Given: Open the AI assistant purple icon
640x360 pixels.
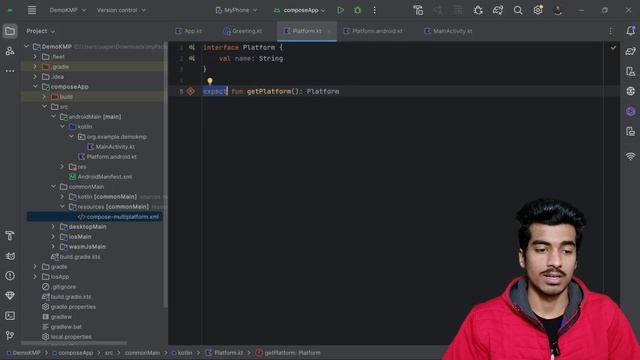Looking at the screenshot, I should [x=630, y=111].
